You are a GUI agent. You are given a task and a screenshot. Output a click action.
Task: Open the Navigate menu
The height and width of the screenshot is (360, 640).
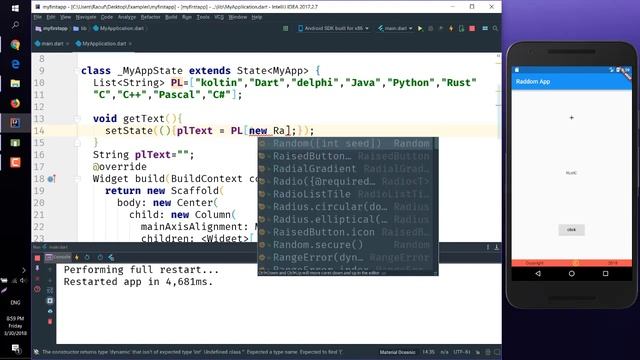[86, 17]
